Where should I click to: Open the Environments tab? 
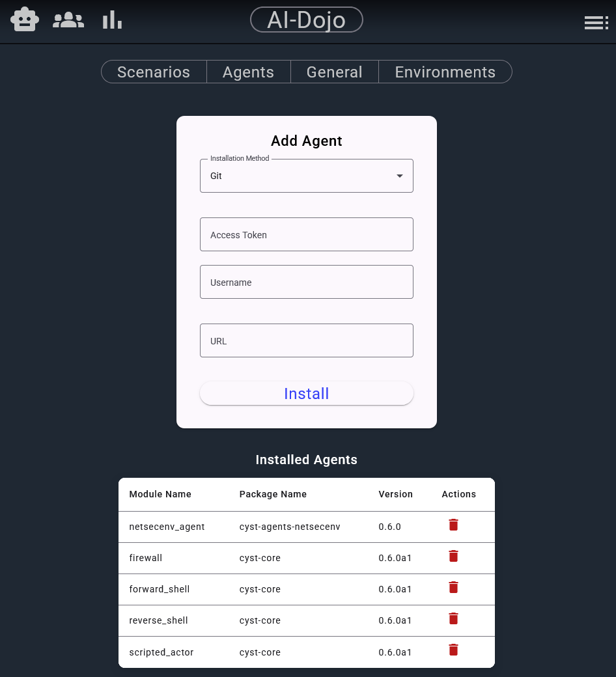[445, 72]
